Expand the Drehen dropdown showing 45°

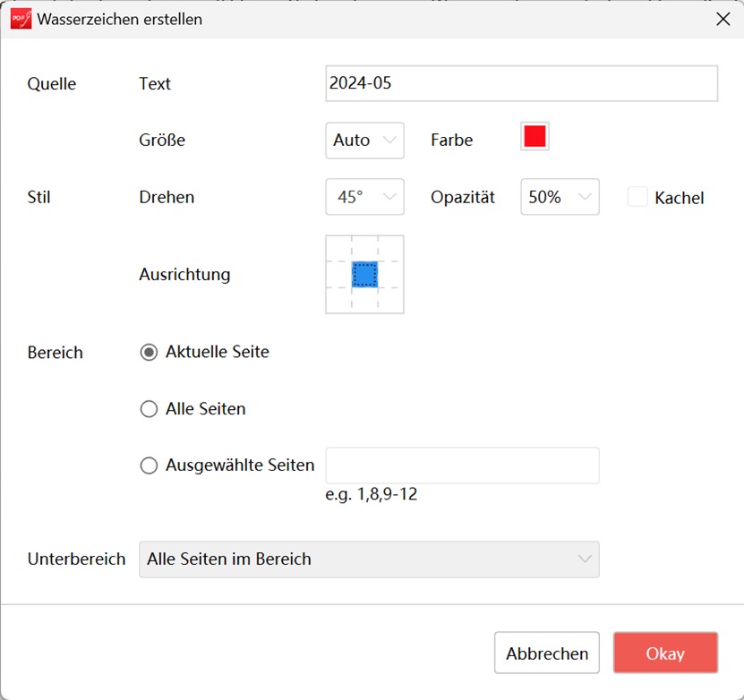(x=364, y=198)
